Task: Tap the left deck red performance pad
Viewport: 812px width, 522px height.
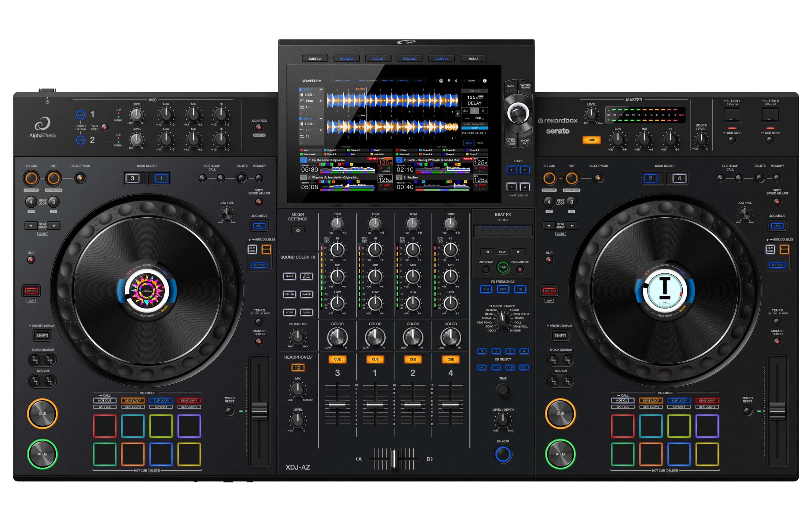Action: pos(105,426)
